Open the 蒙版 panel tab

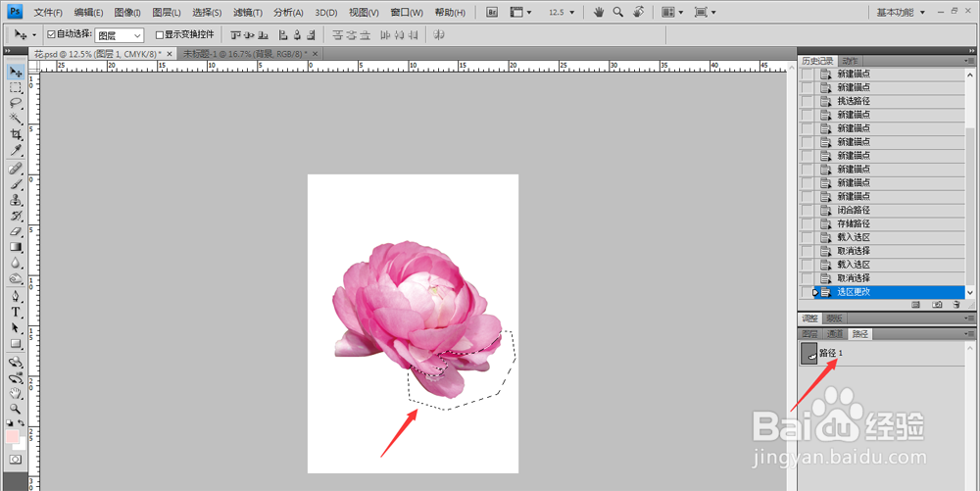[x=834, y=318]
